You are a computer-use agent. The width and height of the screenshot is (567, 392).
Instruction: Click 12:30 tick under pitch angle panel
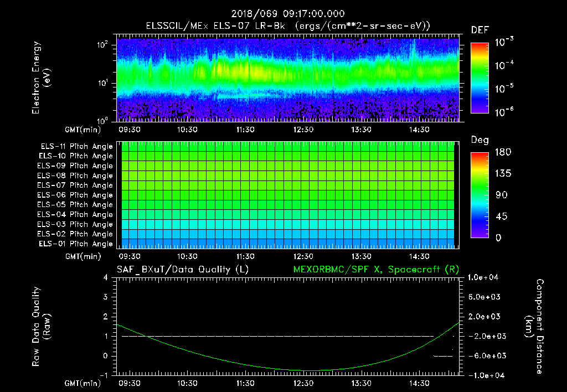click(x=303, y=256)
